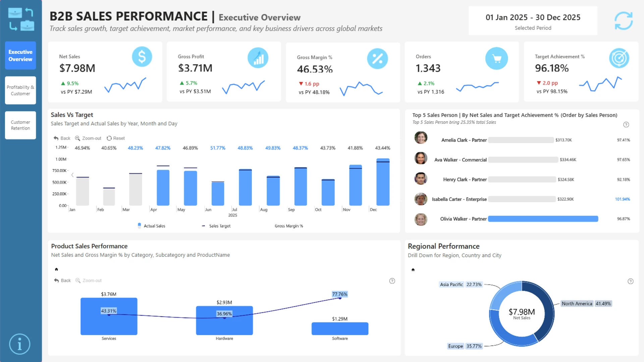Screen dimensions: 644x362
Task: Click Olivia Walker's avatar photo
Action: click(421, 220)
